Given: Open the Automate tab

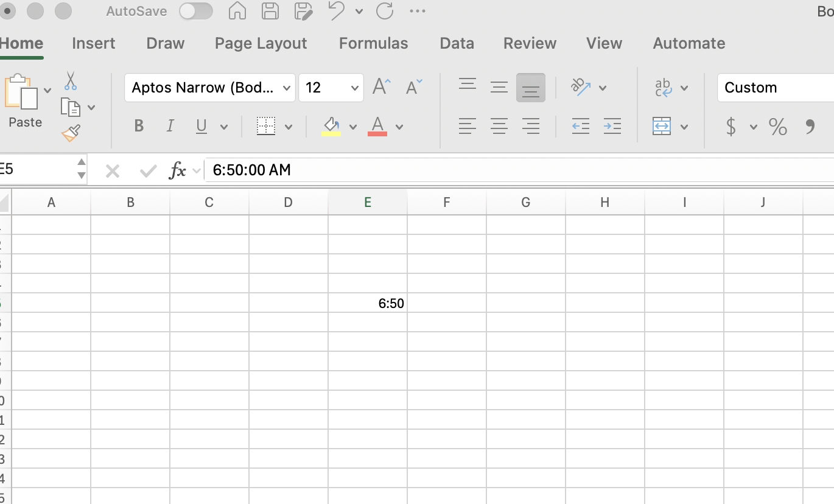Looking at the screenshot, I should coord(689,43).
